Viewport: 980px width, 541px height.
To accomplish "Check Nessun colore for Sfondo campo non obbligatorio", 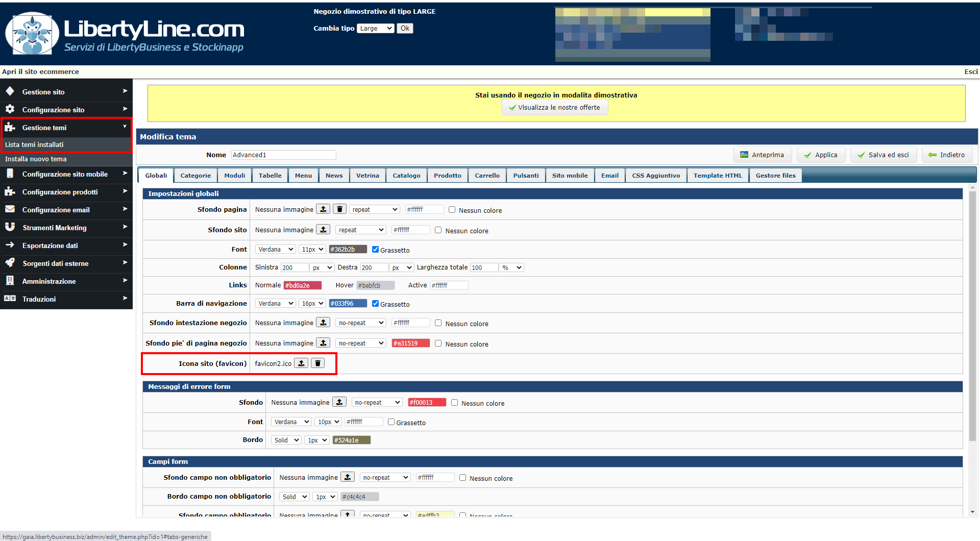I will tap(462, 478).
